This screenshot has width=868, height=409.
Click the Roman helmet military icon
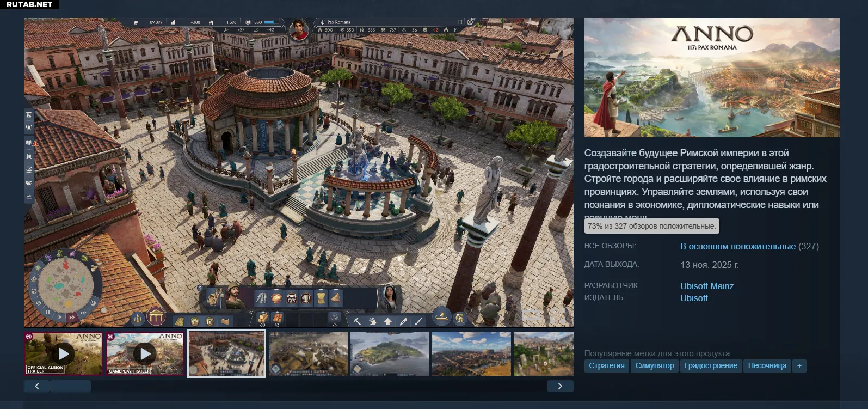pos(460,319)
